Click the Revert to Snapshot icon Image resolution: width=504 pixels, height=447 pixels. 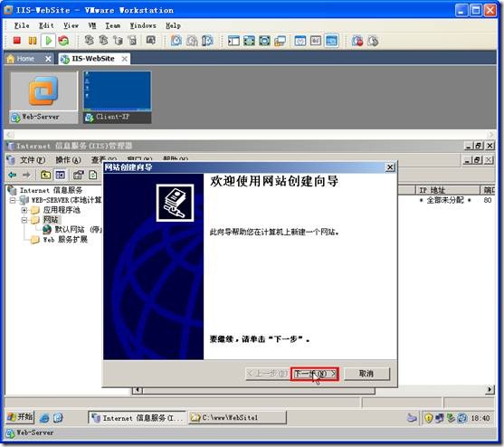[x=192, y=41]
